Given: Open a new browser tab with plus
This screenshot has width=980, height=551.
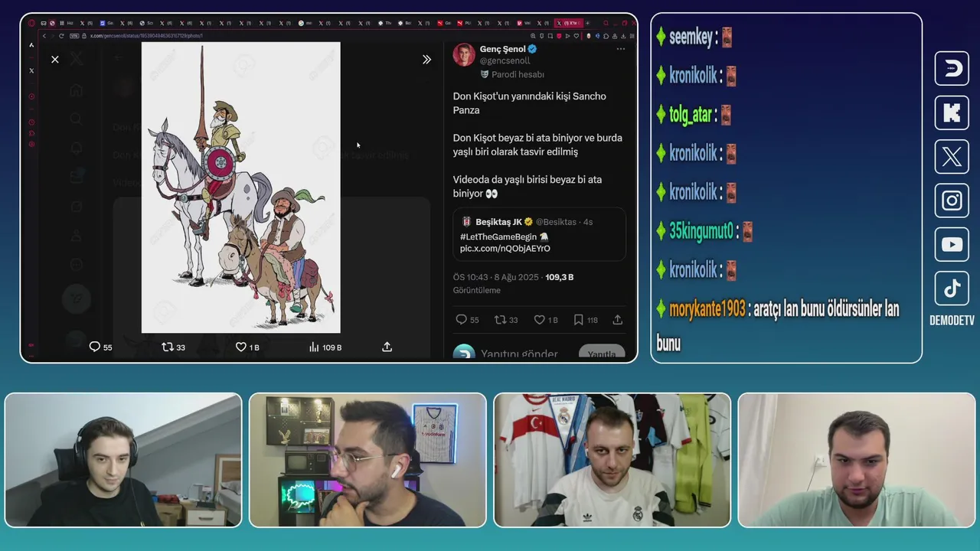Looking at the screenshot, I should pyautogui.click(x=587, y=23).
